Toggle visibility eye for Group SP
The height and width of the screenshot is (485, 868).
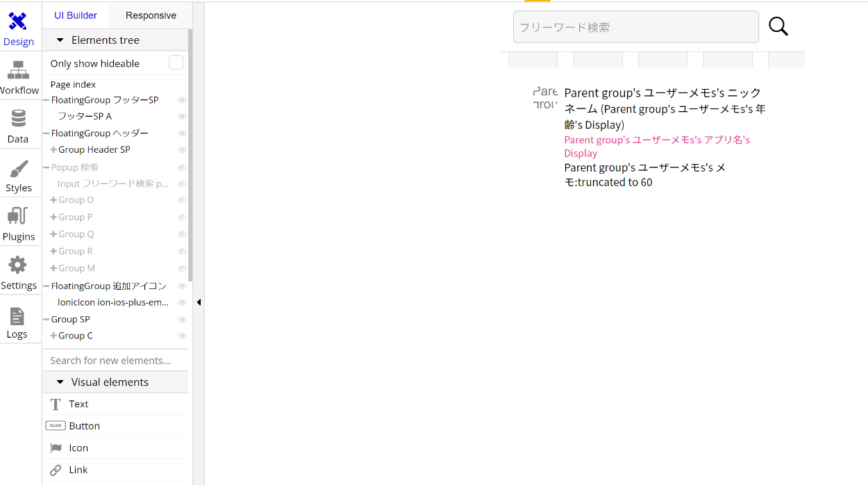182,320
